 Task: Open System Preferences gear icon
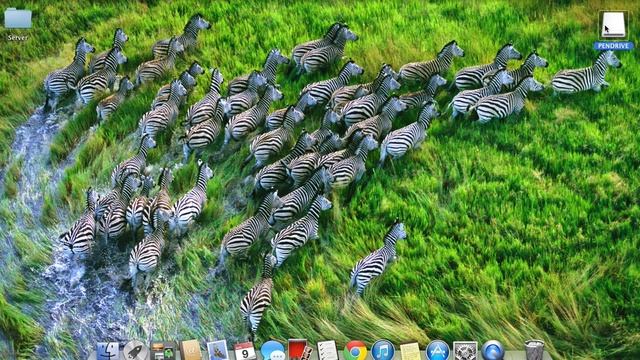pos(465,351)
